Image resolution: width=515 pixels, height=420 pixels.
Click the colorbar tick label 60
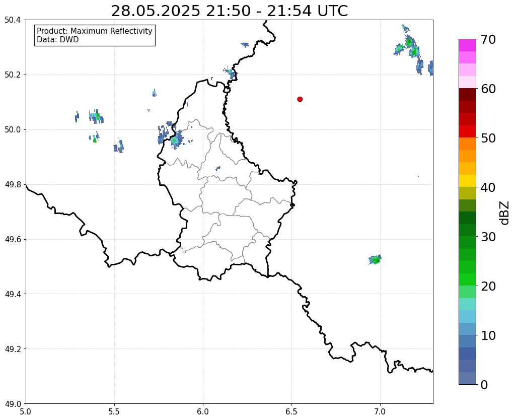click(488, 89)
